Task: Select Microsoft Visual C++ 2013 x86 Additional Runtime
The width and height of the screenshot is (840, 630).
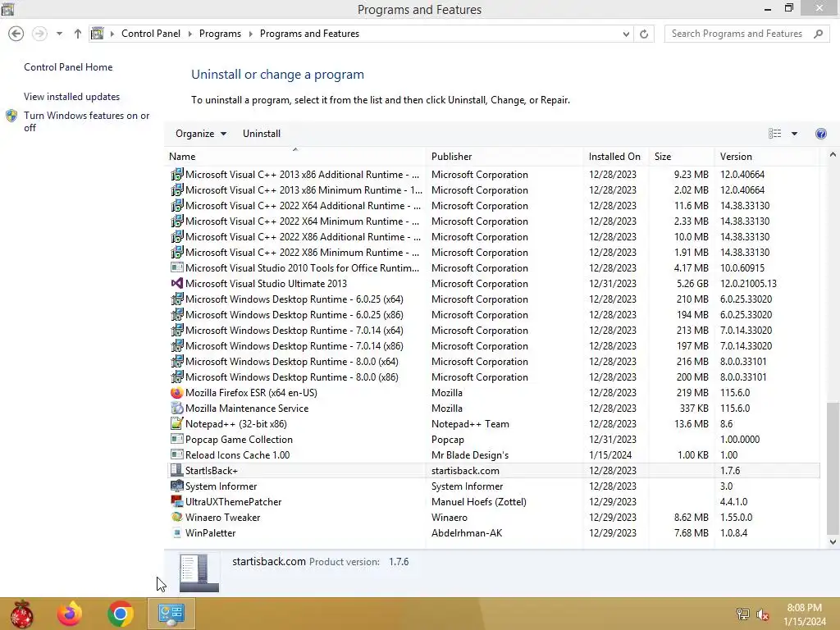Action: tap(303, 175)
